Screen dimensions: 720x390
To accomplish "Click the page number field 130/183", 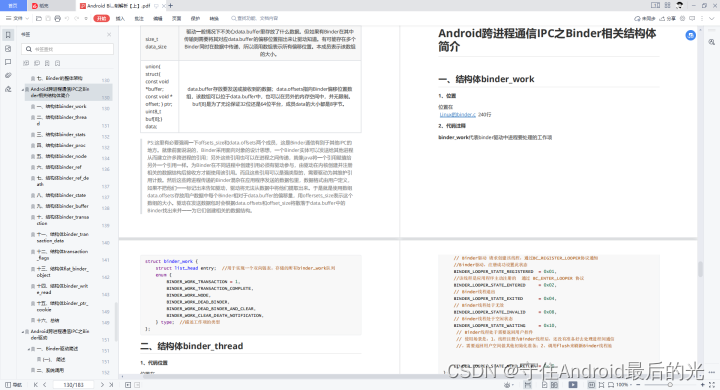I will (x=73, y=385).
